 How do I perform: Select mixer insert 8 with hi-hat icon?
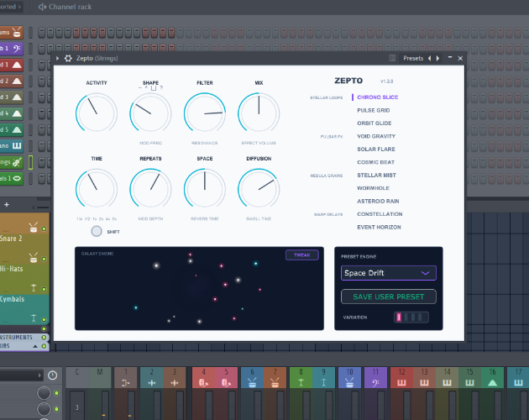(301, 377)
